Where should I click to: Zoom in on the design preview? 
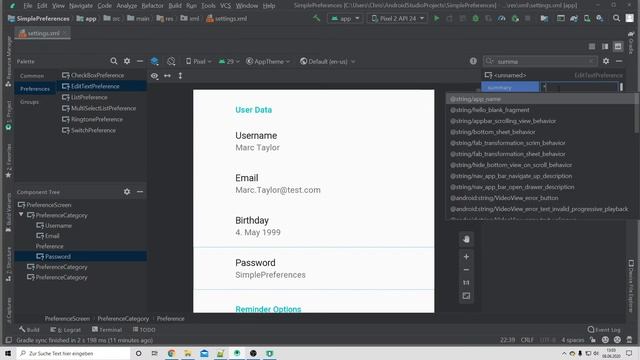466,257
